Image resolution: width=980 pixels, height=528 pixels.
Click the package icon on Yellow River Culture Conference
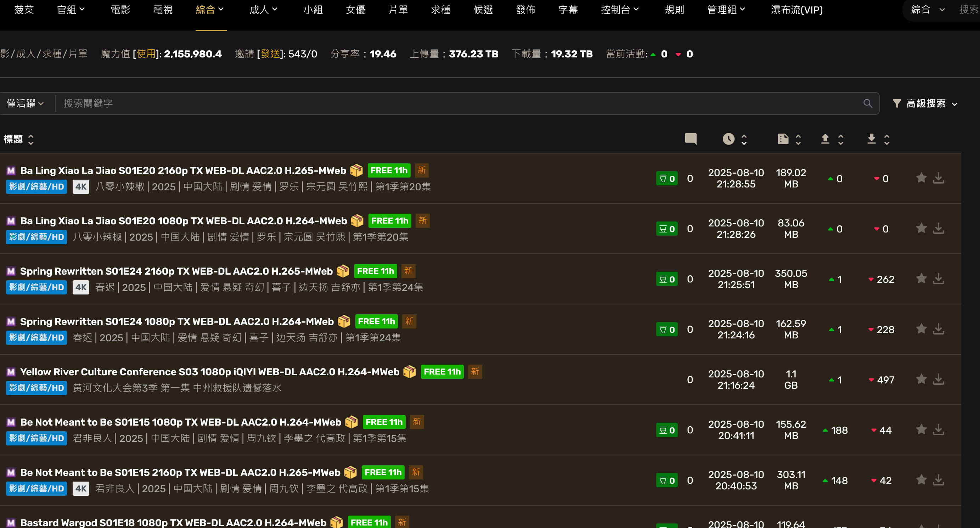point(409,372)
